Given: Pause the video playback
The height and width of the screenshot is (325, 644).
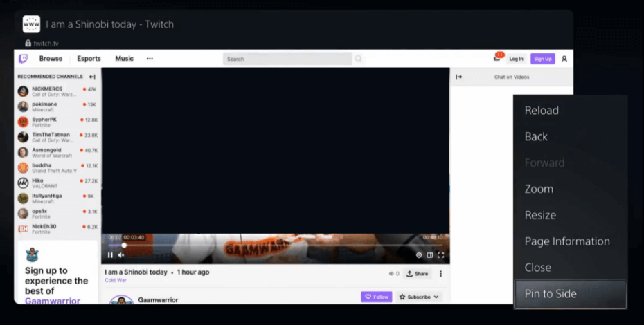Looking at the screenshot, I should (x=110, y=255).
